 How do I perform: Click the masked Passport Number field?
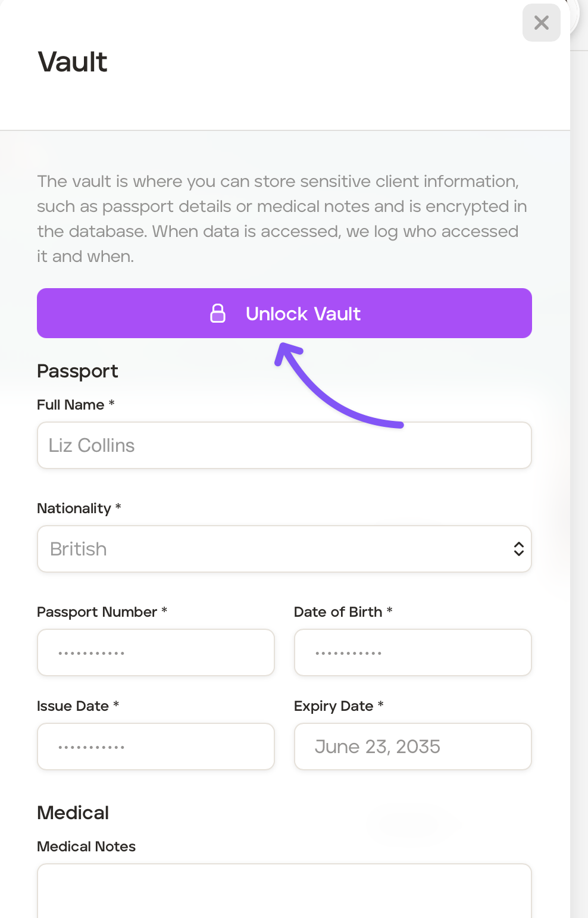click(x=155, y=652)
